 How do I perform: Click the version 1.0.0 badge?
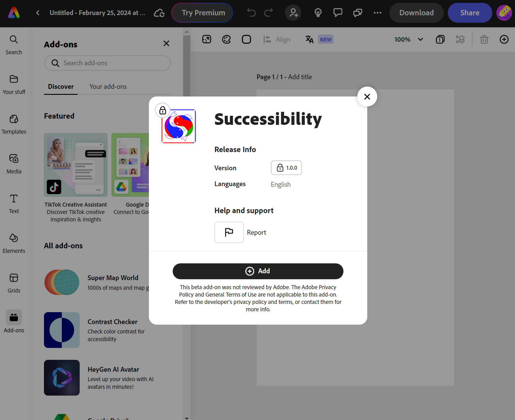coord(286,168)
